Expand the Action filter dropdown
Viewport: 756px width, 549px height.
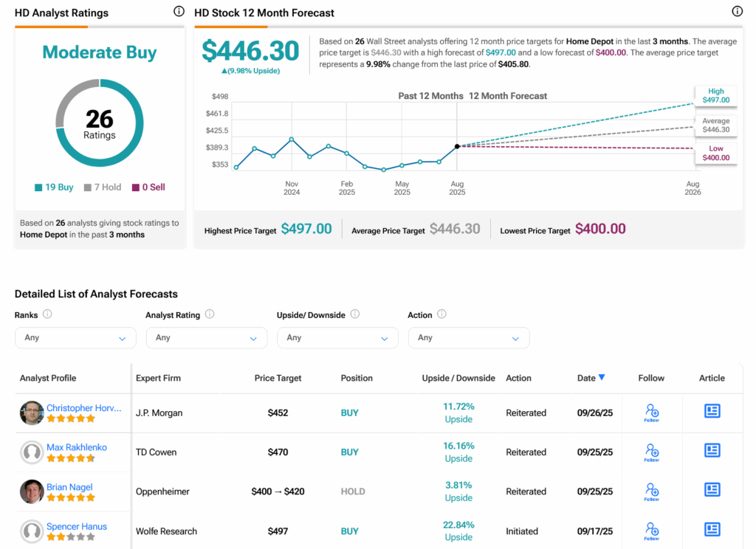[468, 338]
